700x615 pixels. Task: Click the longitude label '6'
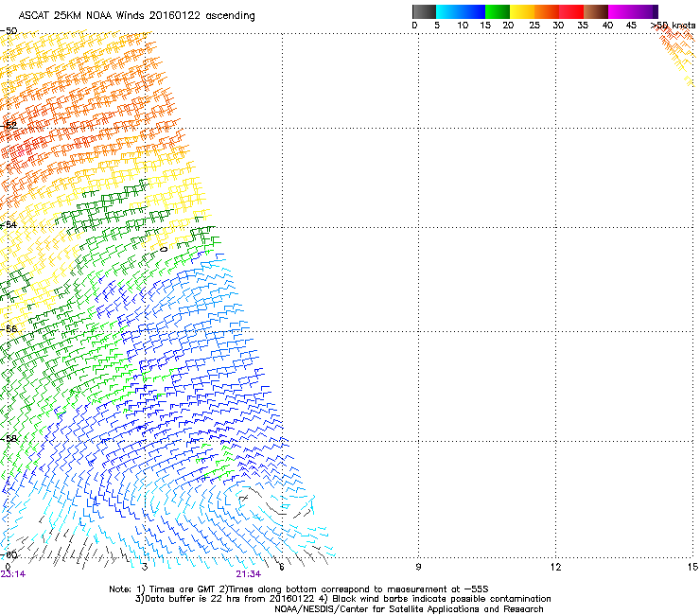point(282,567)
